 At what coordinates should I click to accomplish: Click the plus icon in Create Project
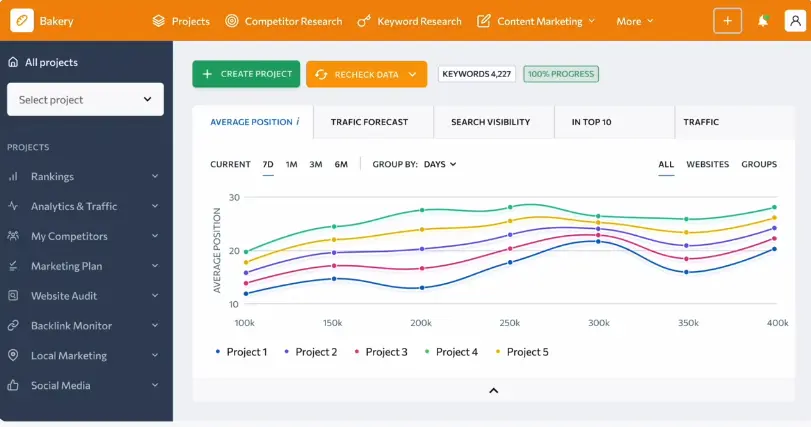[207, 74]
